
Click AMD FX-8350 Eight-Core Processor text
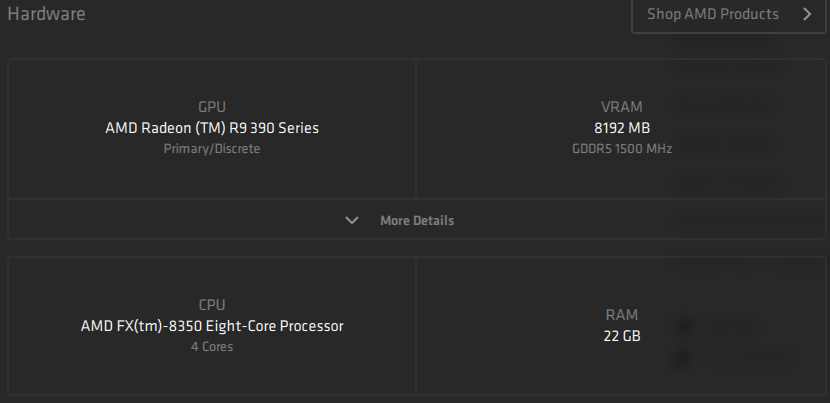(212, 326)
